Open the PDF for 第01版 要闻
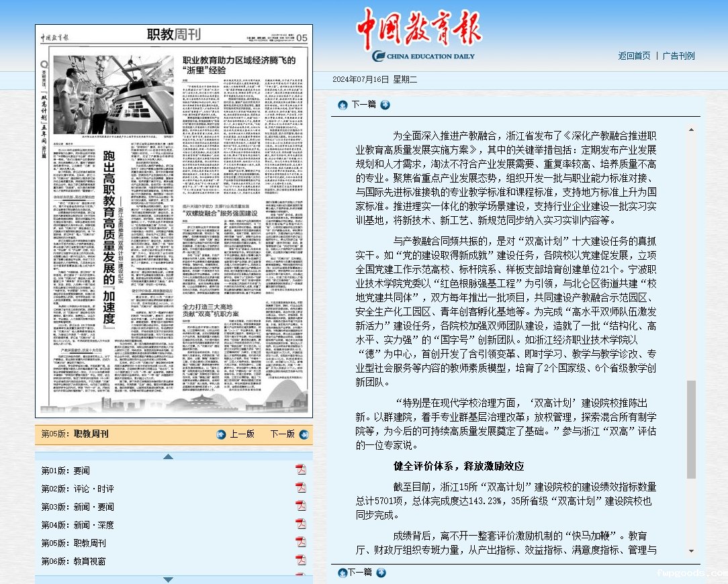 click(x=301, y=469)
